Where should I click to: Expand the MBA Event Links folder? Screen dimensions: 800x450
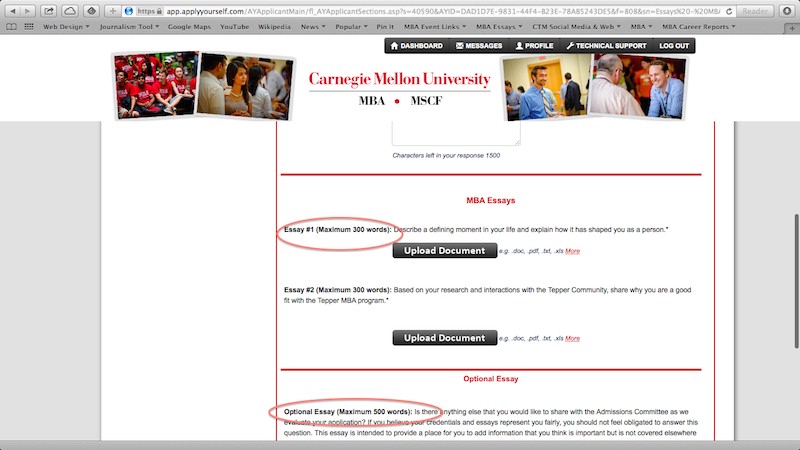click(435, 27)
